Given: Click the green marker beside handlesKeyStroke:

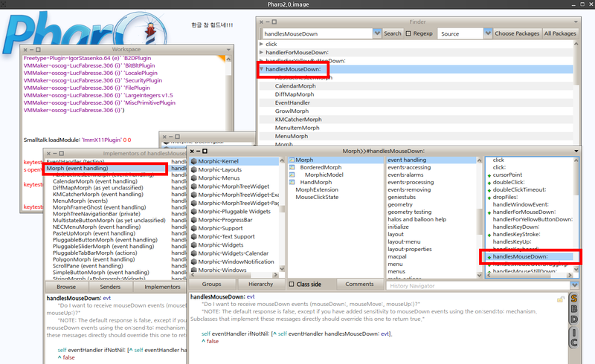Looking at the screenshot, I should pyautogui.click(x=489, y=234).
